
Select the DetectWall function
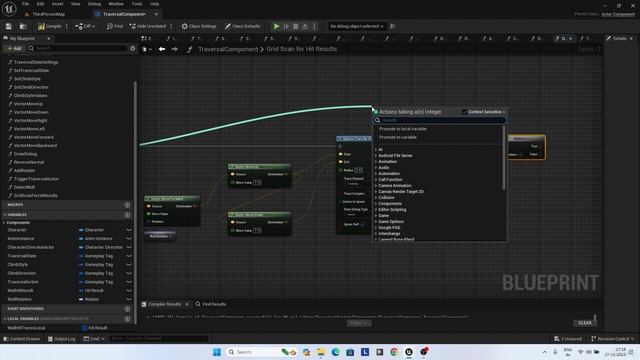point(24,187)
